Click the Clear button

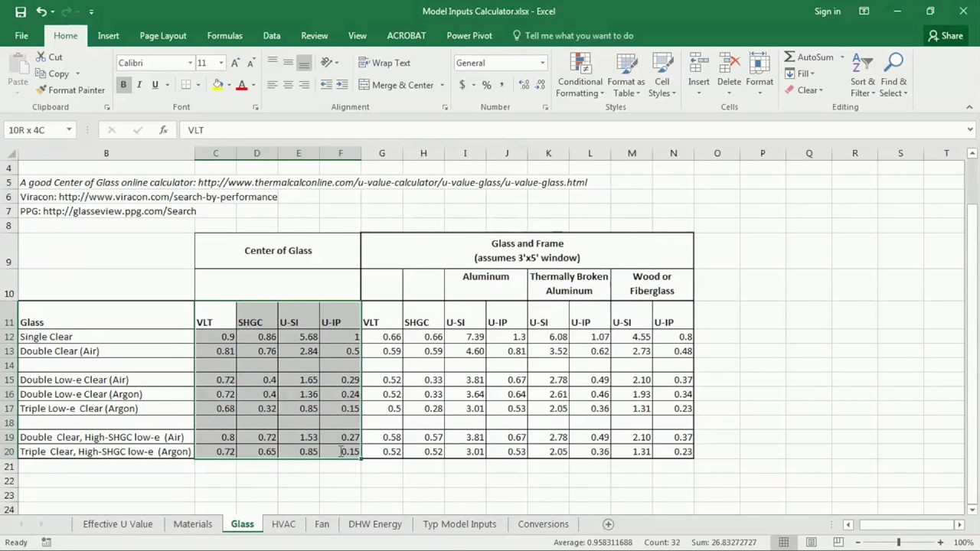[x=803, y=90]
